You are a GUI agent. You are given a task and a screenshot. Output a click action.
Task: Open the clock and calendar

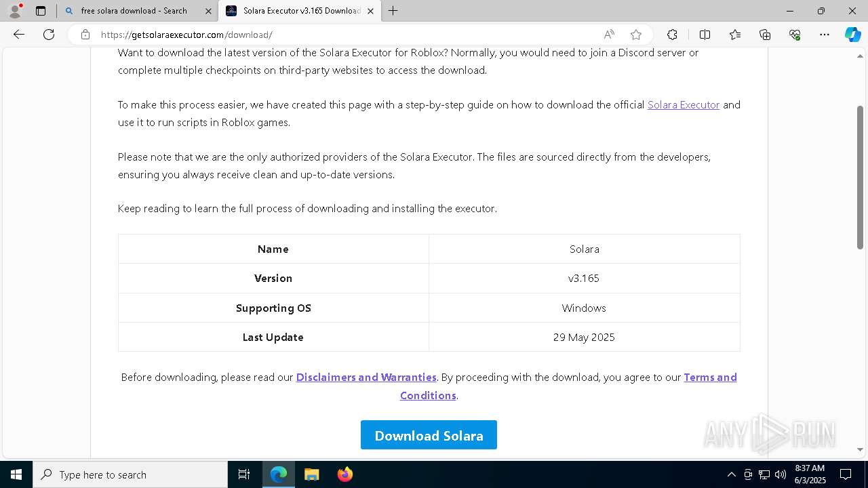[810, 474]
